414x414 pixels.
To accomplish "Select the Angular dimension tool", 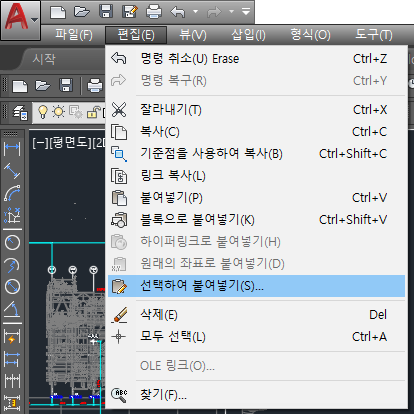I will coord(12,309).
